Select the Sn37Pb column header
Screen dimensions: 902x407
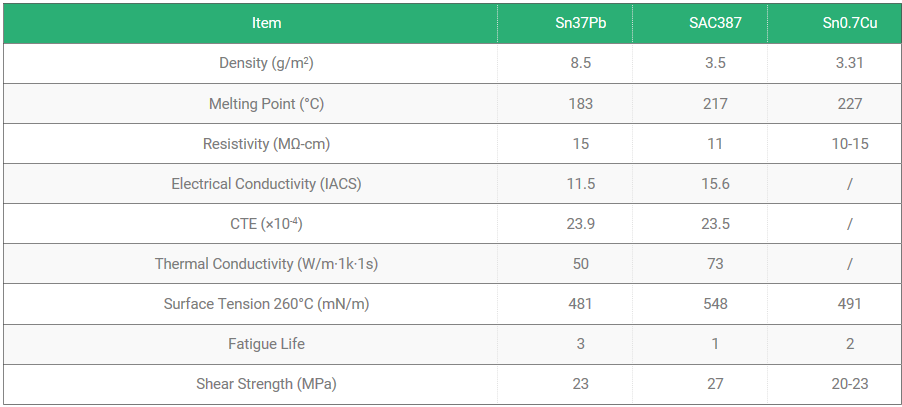[580, 24]
